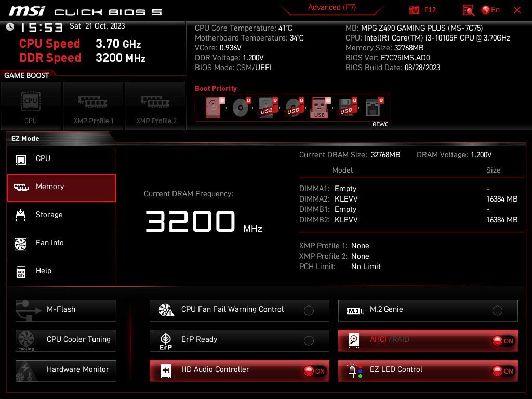Viewport: 532px width, 399px height.
Task: Close the BIOS with the X icon
Action: coord(517,10)
